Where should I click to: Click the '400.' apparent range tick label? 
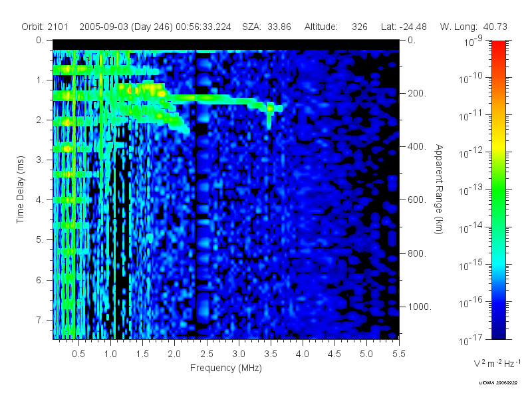(417, 146)
